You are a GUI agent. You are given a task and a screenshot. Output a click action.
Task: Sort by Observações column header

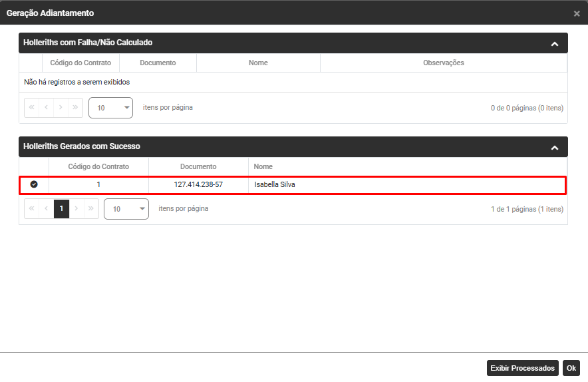444,63
